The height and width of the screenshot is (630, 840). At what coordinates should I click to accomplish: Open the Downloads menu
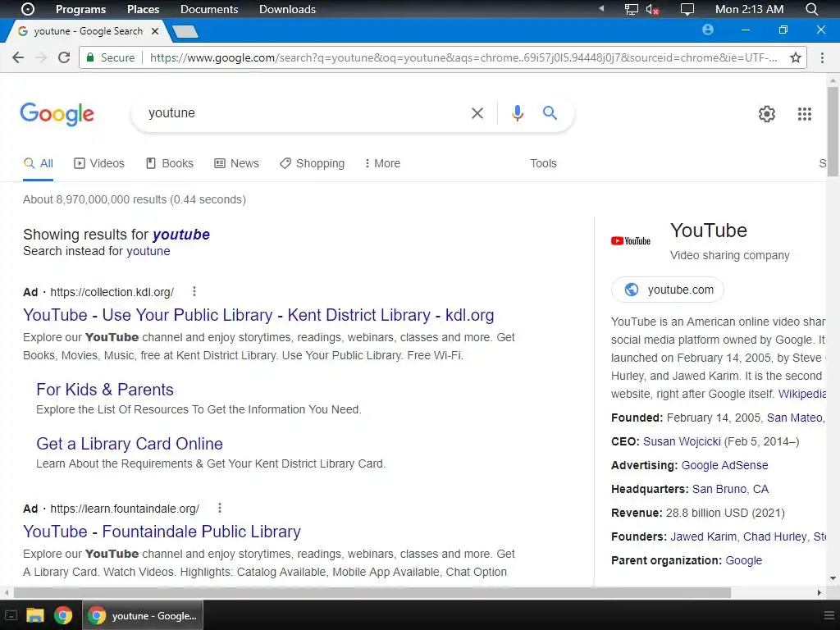pos(287,9)
